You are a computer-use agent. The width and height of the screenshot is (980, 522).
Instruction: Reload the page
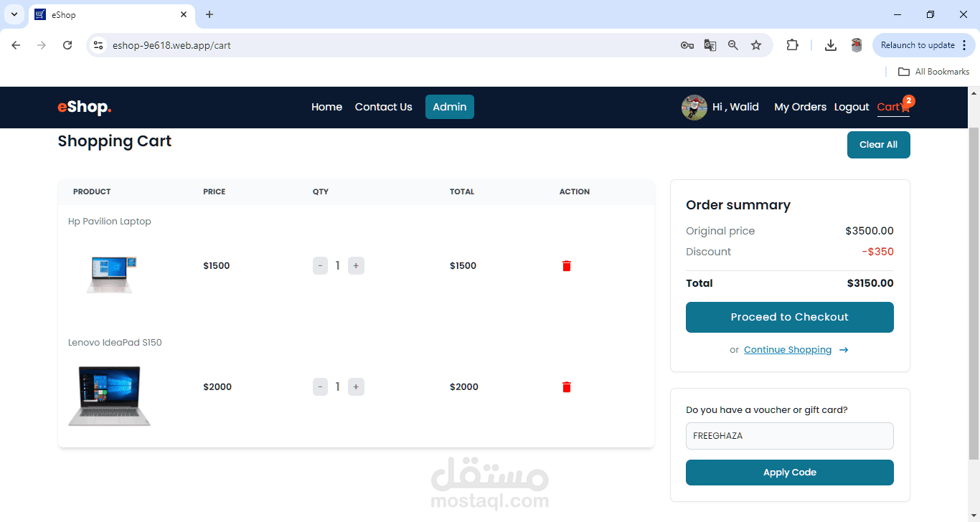point(67,45)
